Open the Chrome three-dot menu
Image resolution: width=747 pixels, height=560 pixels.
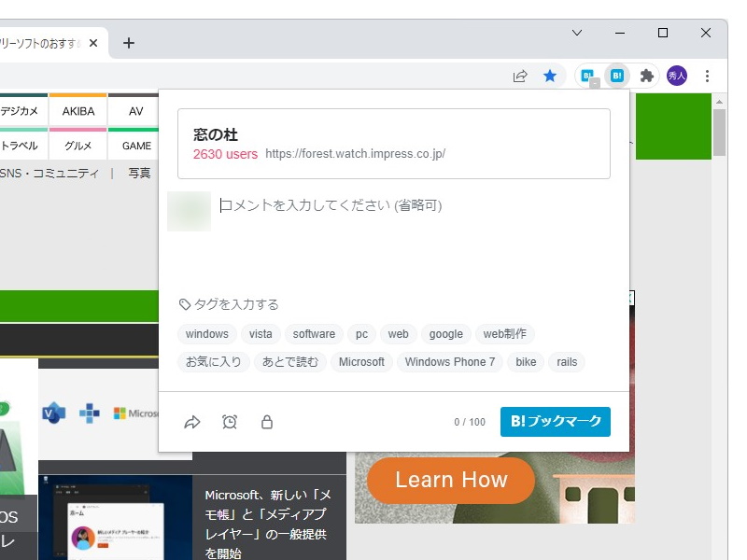708,76
